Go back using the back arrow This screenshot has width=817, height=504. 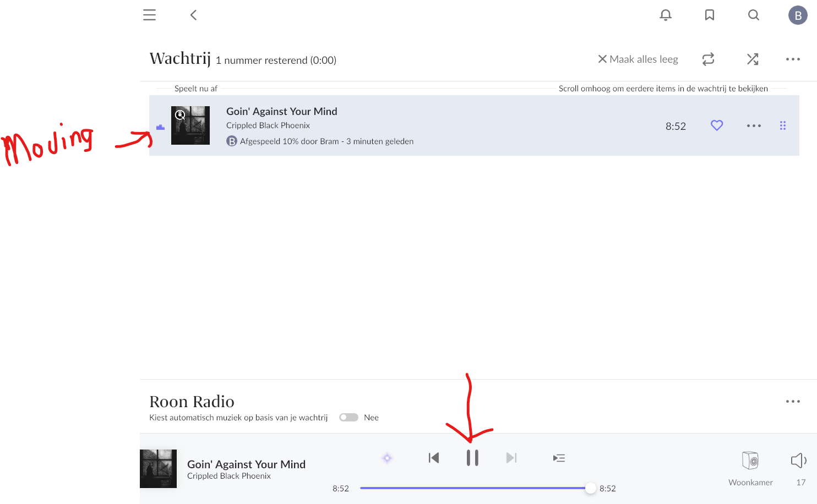pyautogui.click(x=193, y=15)
